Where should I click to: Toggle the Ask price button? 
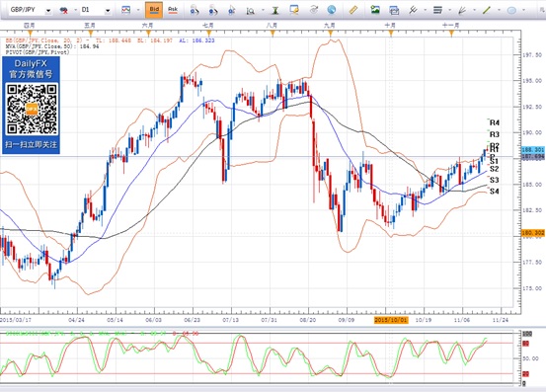[x=173, y=10]
